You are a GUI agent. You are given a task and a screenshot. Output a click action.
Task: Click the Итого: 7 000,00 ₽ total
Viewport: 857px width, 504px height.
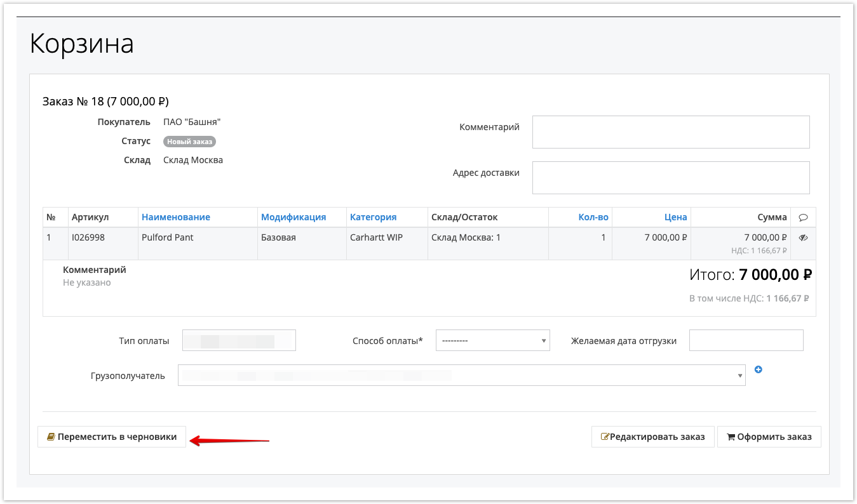point(751,275)
